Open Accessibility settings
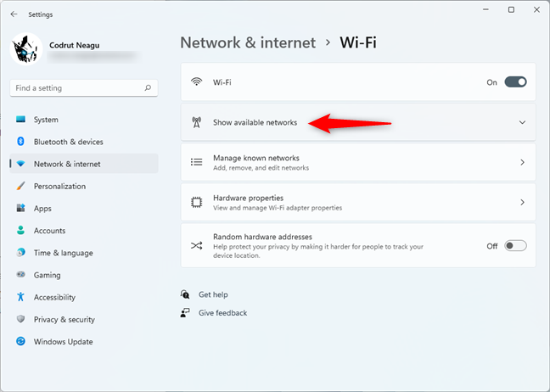 pyautogui.click(x=84, y=297)
